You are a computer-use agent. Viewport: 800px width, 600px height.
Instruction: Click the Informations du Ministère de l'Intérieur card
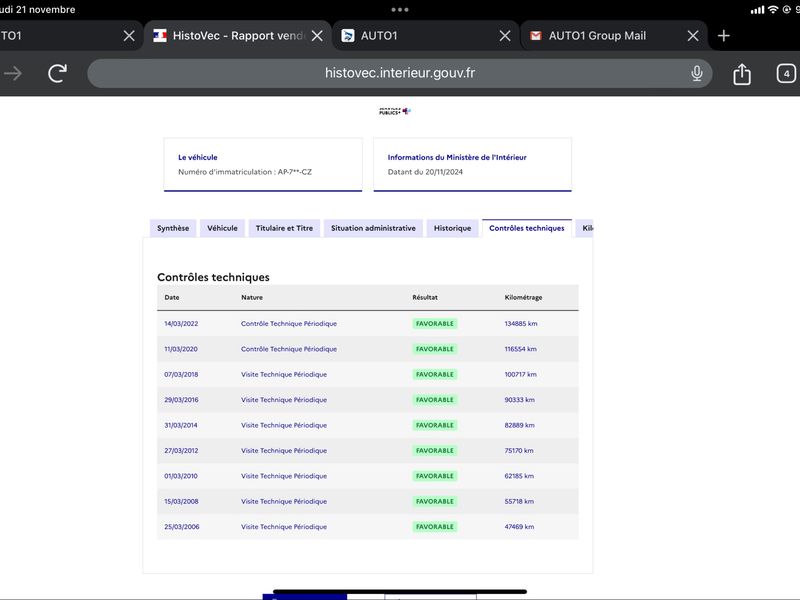[472, 164]
